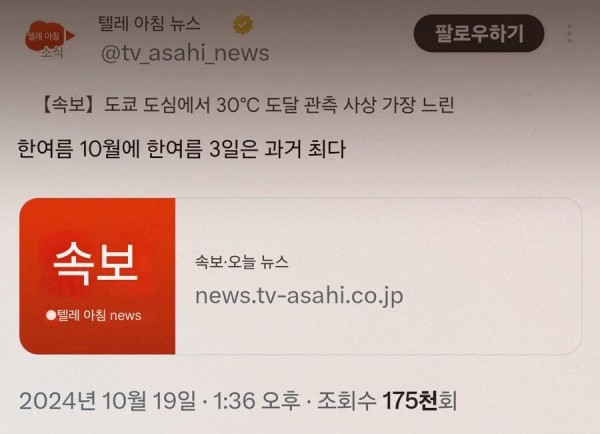Screen dimensions: 600x434
Task: Open the 2024년 10월 19일 date stamp
Action: [108, 401]
